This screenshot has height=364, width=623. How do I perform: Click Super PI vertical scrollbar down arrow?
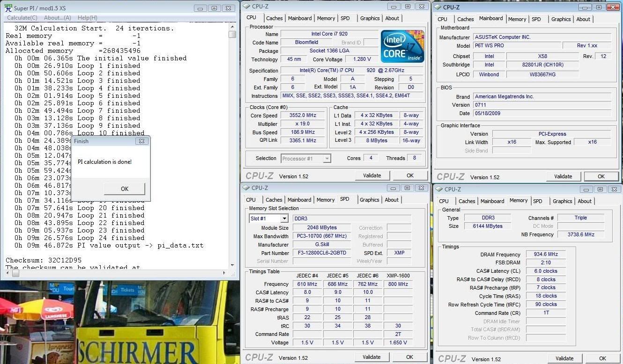click(232, 265)
